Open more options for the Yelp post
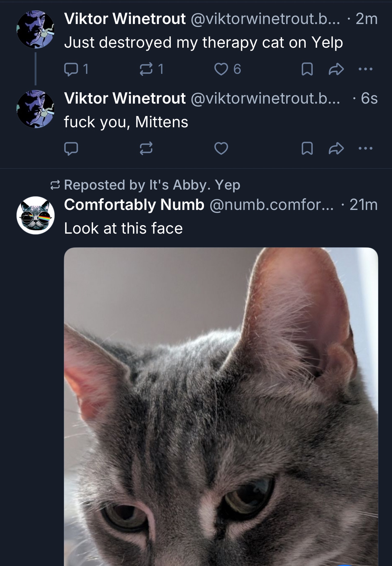Image resolution: width=392 pixels, height=566 pixels. point(365,69)
